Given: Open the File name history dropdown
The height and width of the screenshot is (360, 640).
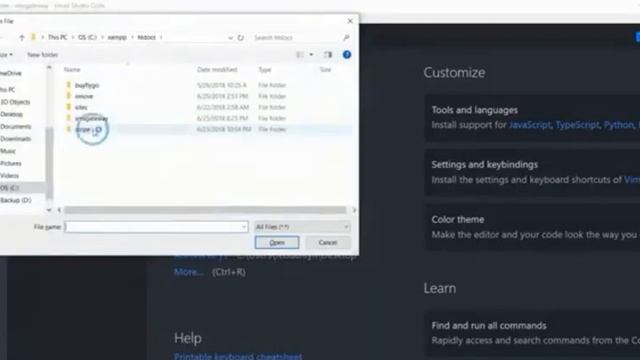Looking at the screenshot, I should click(244, 227).
